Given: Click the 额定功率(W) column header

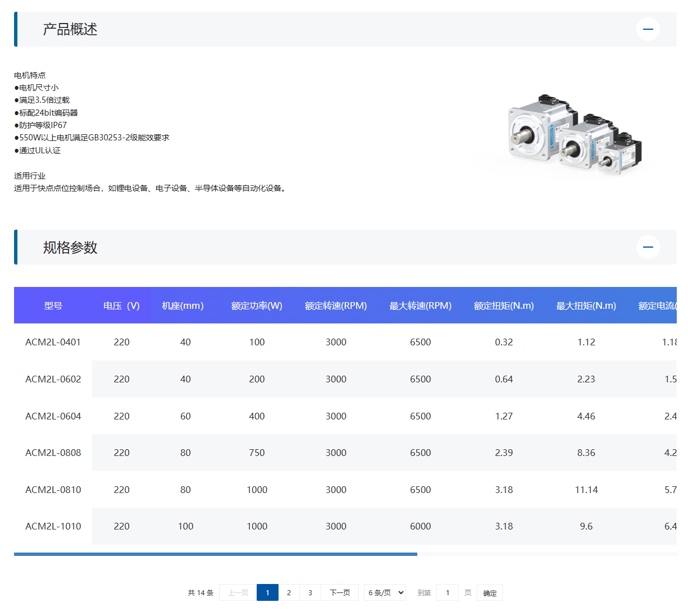Looking at the screenshot, I should 256,305.
